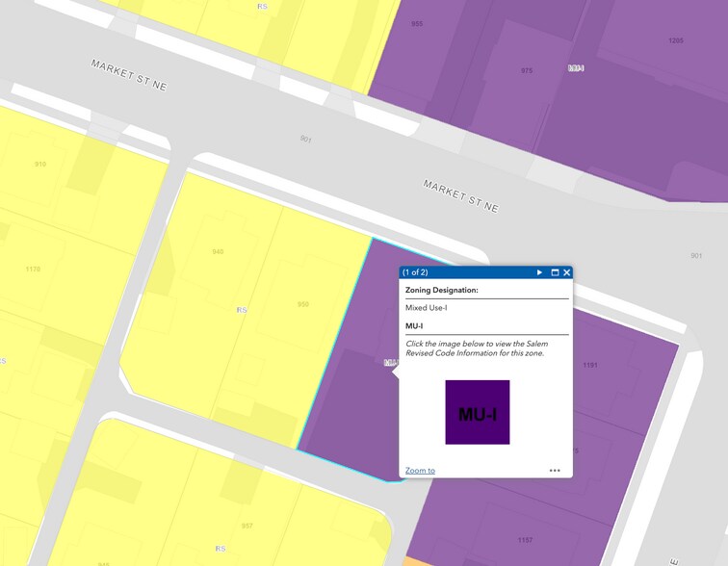Click the orange zone at bottom edge

coord(414,561)
